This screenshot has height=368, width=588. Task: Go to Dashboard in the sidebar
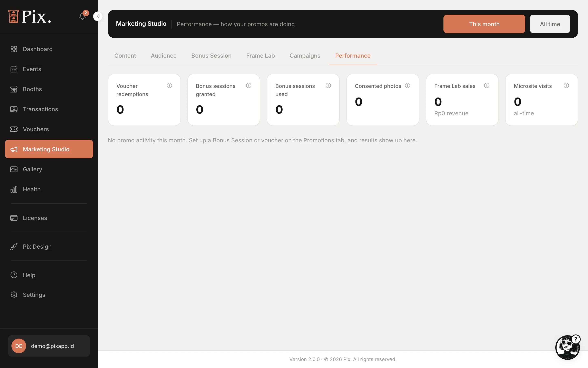pyautogui.click(x=49, y=49)
